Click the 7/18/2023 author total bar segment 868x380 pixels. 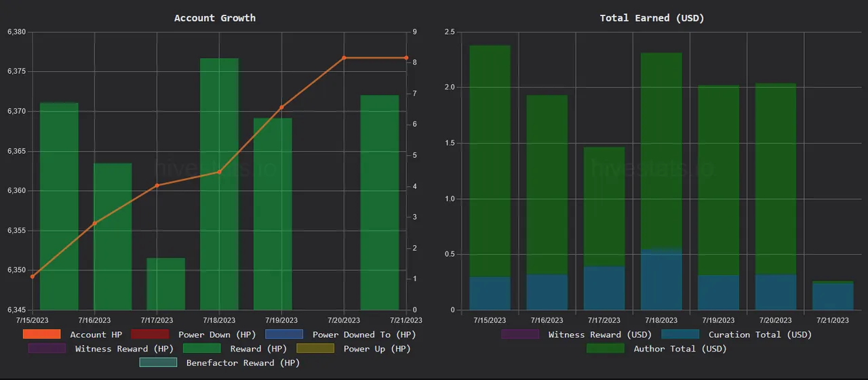pos(661,151)
